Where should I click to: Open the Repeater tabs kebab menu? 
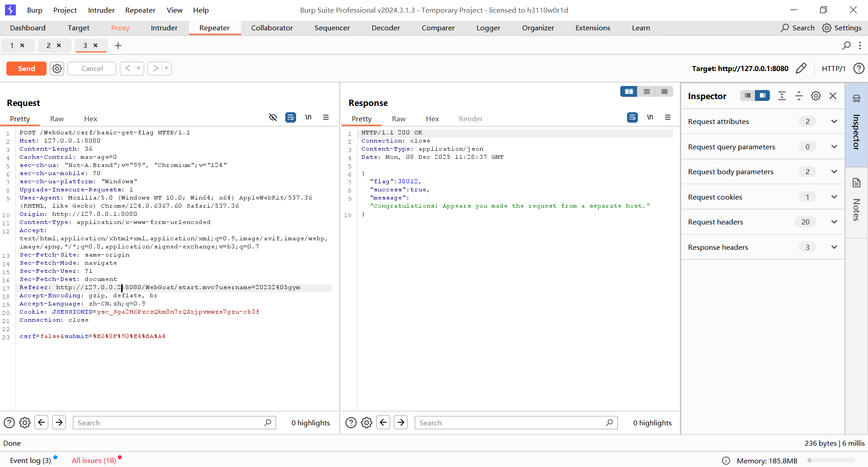click(860, 45)
